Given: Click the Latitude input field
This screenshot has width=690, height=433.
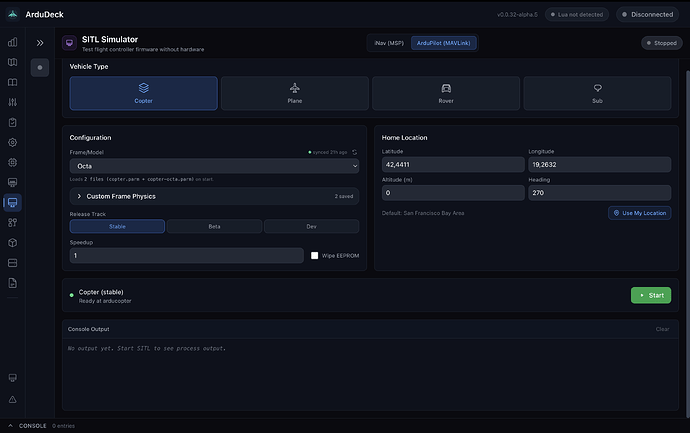Looking at the screenshot, I should tap(453, 165).
